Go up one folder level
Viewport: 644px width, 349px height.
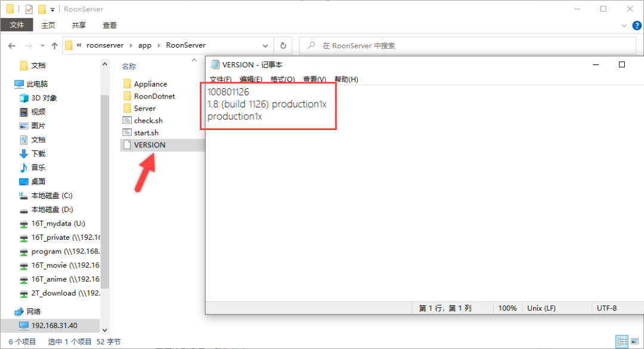tap(54, 45)
